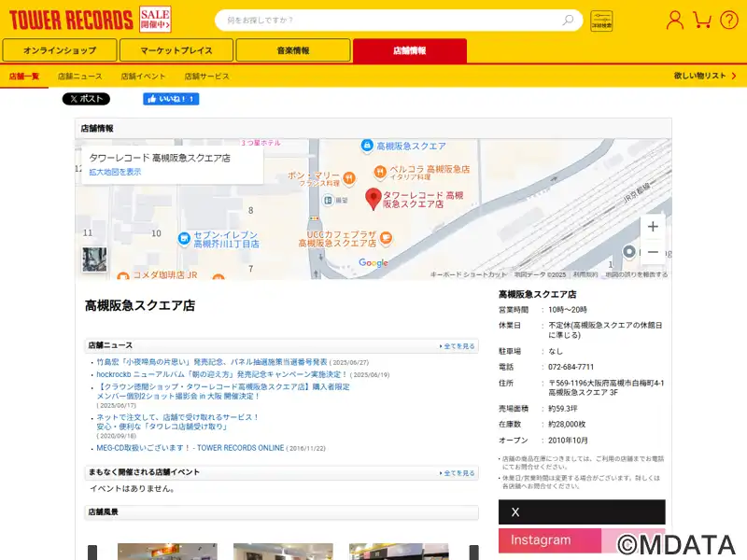Click the red Tower Records map pin
Screen dimensions: 747x560
[373, 199]
